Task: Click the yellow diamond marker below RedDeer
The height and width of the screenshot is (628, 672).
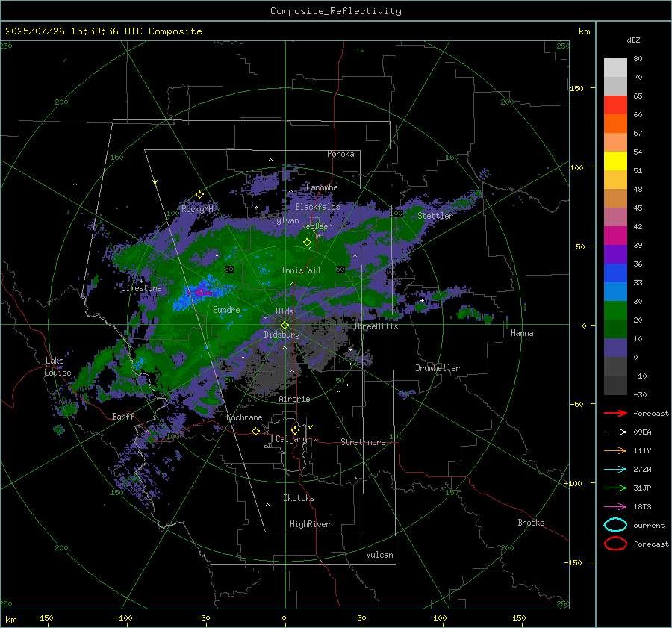Action: 308,243
